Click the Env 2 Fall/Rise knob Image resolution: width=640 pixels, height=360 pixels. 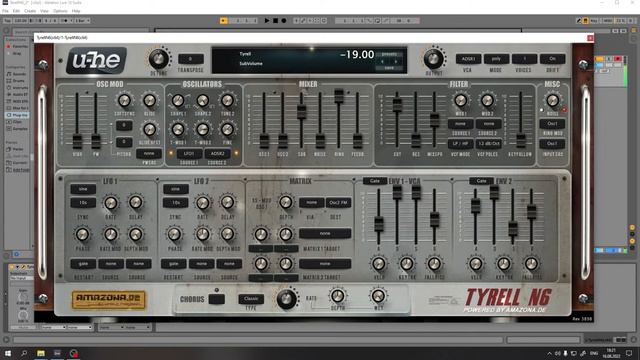[531, 264]
